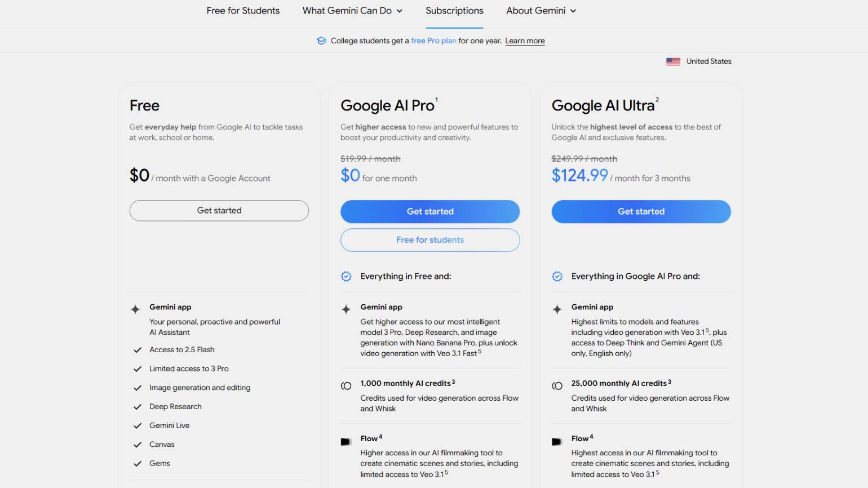Click the Flow icon in AI Ultra plan

click(557, 442)
